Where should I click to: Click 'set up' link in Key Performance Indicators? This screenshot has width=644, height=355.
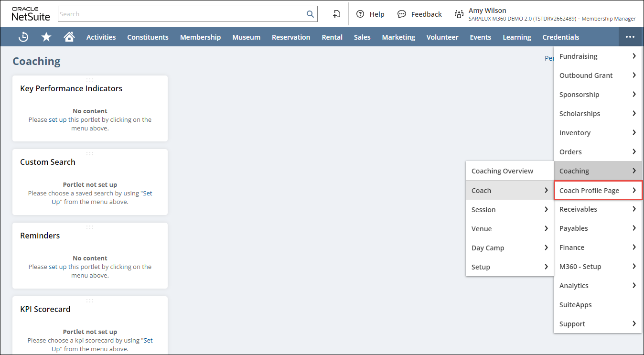(57, 120)
